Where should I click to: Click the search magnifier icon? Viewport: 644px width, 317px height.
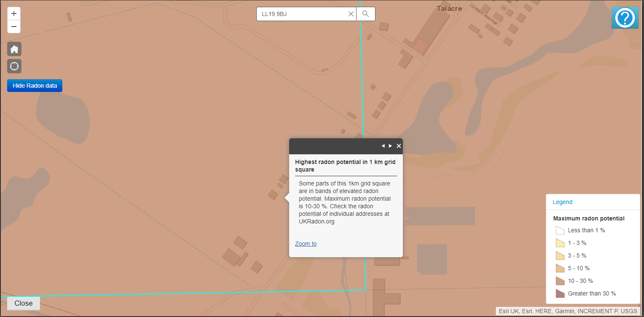pos(365,14)
